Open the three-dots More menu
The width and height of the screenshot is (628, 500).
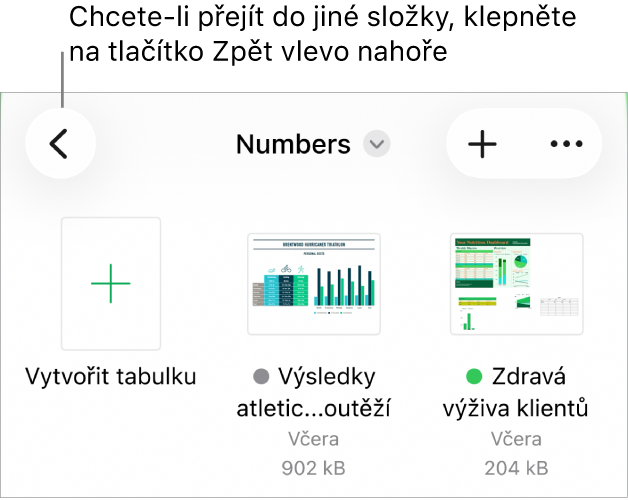pyautogui.click(x=566, y=143)
